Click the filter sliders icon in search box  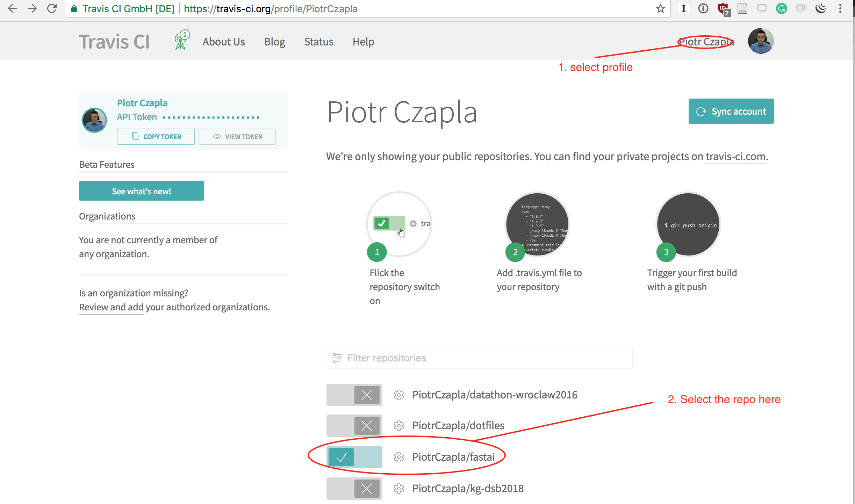coord(337,358)
